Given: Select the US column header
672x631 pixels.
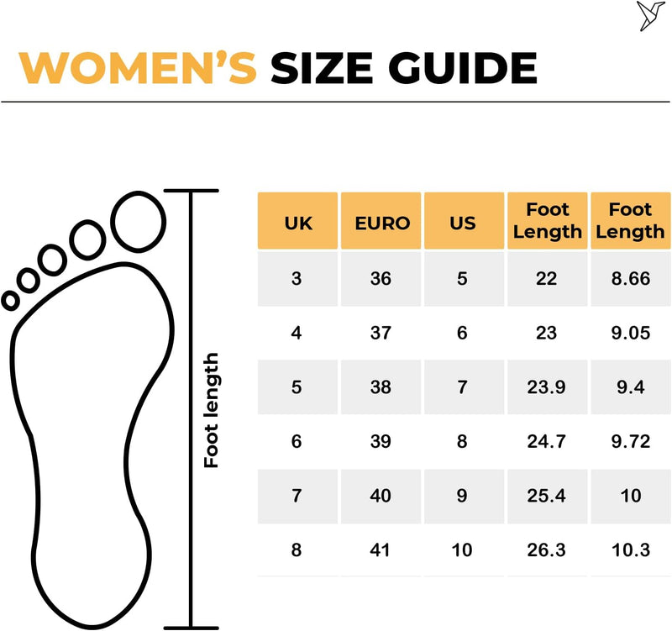Looking at the screenshot, I should (463, 222).
